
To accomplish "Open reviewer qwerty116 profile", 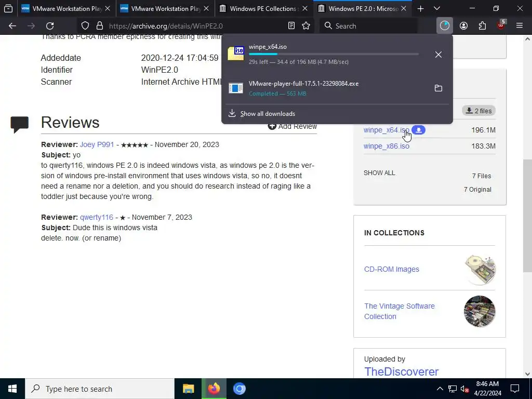I will pyautogui.click(x=97, y=217).
